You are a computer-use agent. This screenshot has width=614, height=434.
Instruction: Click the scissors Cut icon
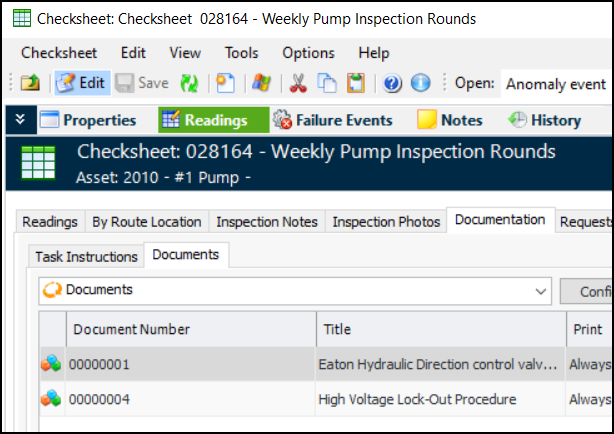[298, 83]
